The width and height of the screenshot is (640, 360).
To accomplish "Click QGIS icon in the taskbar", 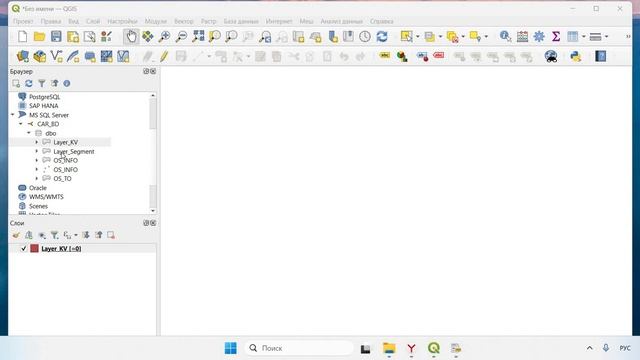I will (433, 348).
